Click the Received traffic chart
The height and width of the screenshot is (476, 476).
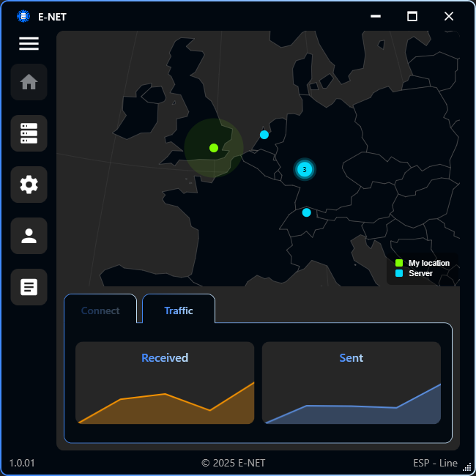[x=165, y=383]
